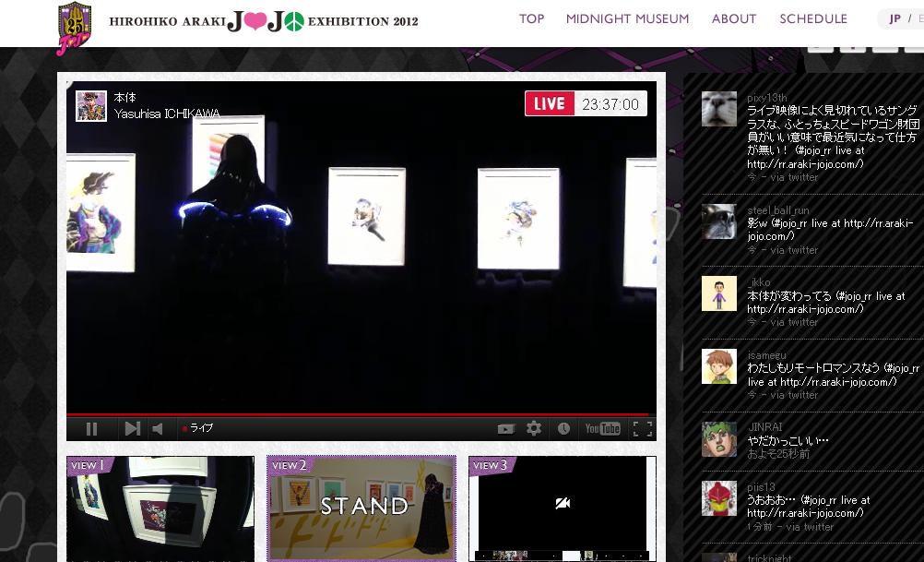Click the Yasuhisa ICHIKAWA name overlay
Viewport: 924px width, 562px height.
[167, 114]
